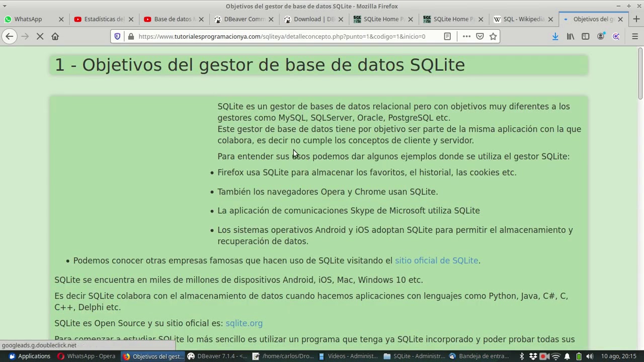Click the Opera y Chrome bullet text
Image resolution: width=644 pixels, height=362 pixels.
coord(328,192)
